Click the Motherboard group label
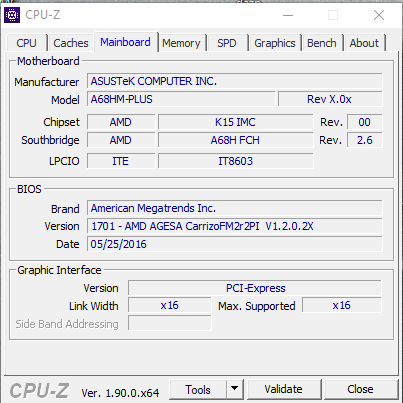The height and width of the screenshot is (403, 403). (48, 61)
